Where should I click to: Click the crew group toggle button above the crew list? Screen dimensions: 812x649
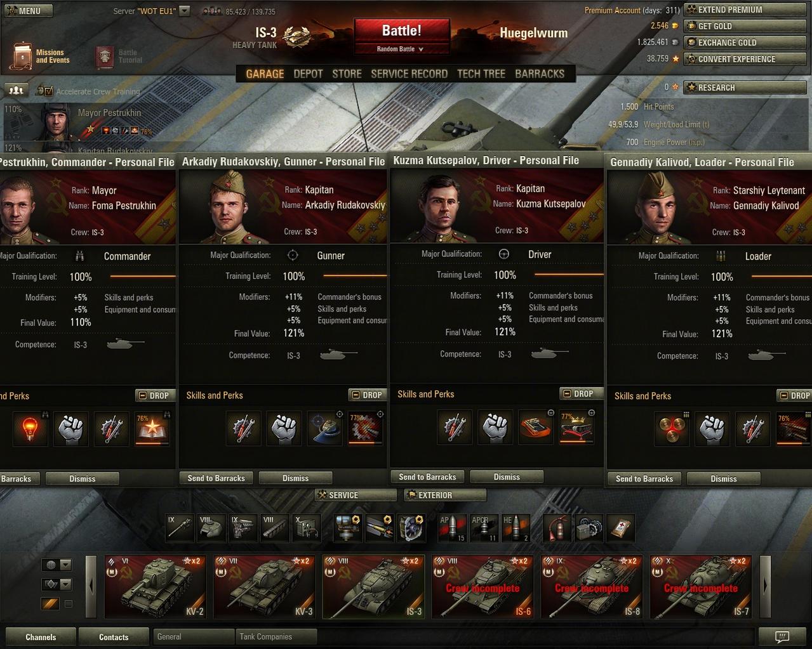pyautogui.click(x=17, y=90)
